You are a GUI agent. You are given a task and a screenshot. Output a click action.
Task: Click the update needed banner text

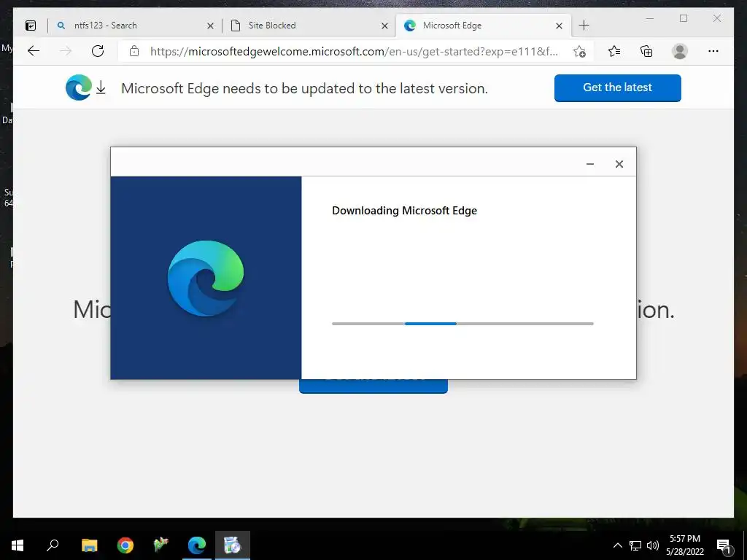pyautogui.click(x=304, y=88)
